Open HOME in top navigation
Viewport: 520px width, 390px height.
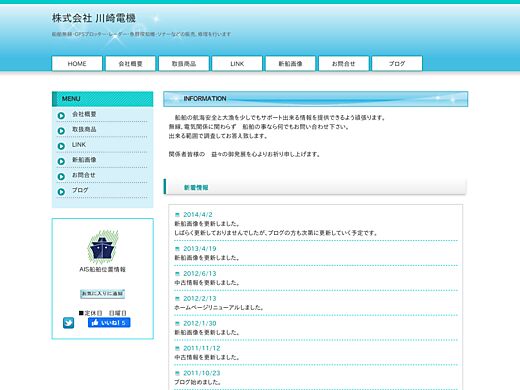click(77, 63)
